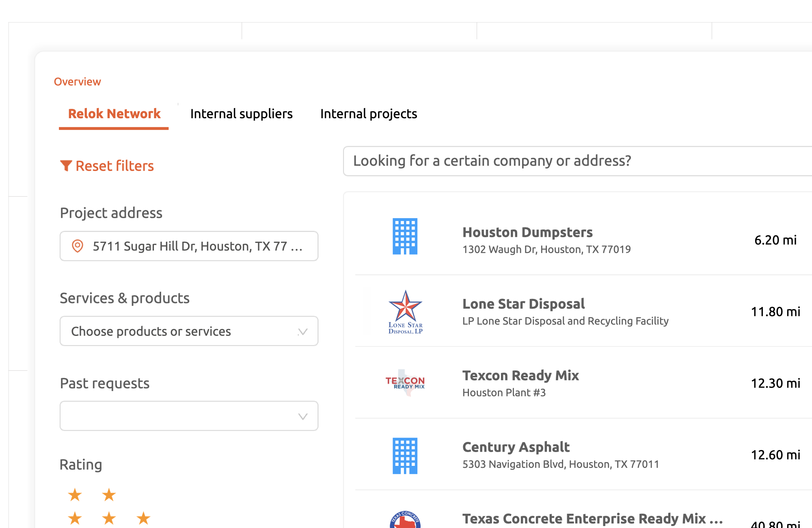The width and height of the screenshot is (812, 528).
Task: Click Reset filters
Action: (114, 165)
